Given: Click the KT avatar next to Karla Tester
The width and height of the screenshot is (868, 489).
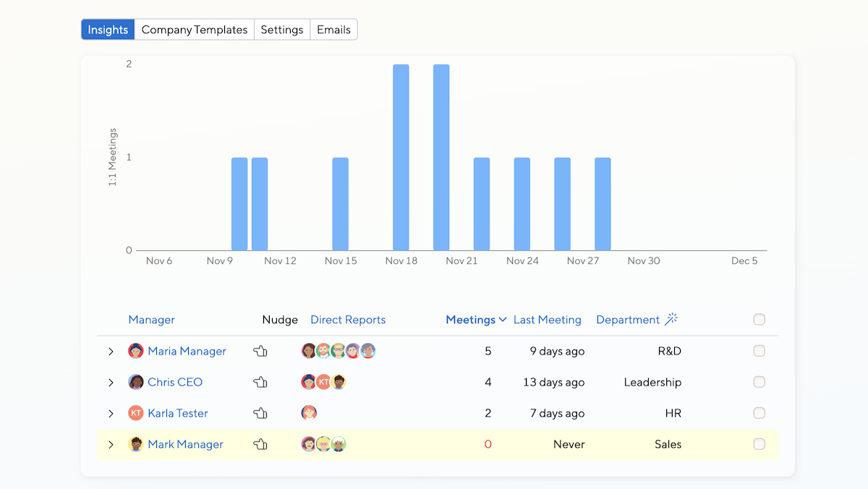Looking at the screenshot, I should [x=136, y=413].
